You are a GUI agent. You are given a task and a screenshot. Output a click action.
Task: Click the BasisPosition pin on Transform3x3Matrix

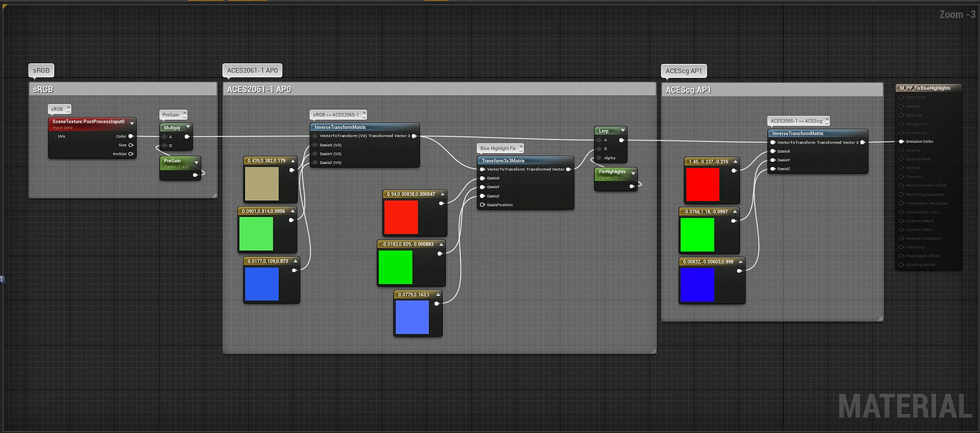481,204
